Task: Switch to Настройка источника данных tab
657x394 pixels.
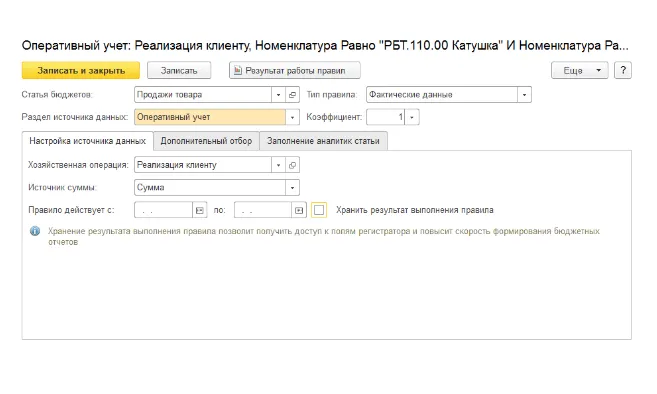Action: pos(88,141)
